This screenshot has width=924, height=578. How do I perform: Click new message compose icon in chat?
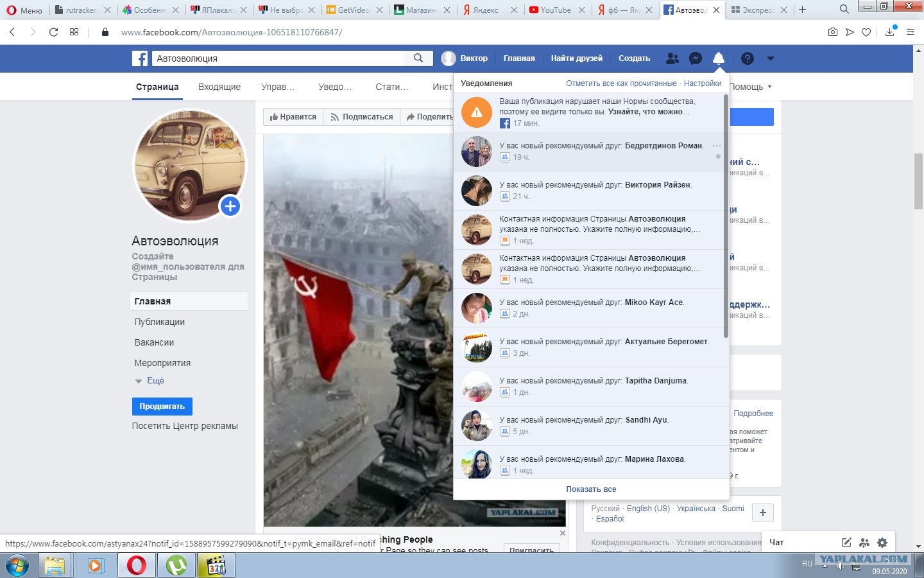pos(846,543)
